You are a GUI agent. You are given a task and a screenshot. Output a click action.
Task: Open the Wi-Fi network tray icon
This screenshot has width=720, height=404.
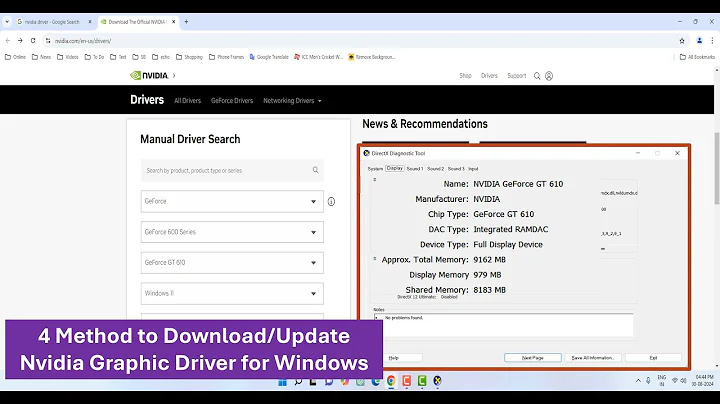tap(675, 381)
